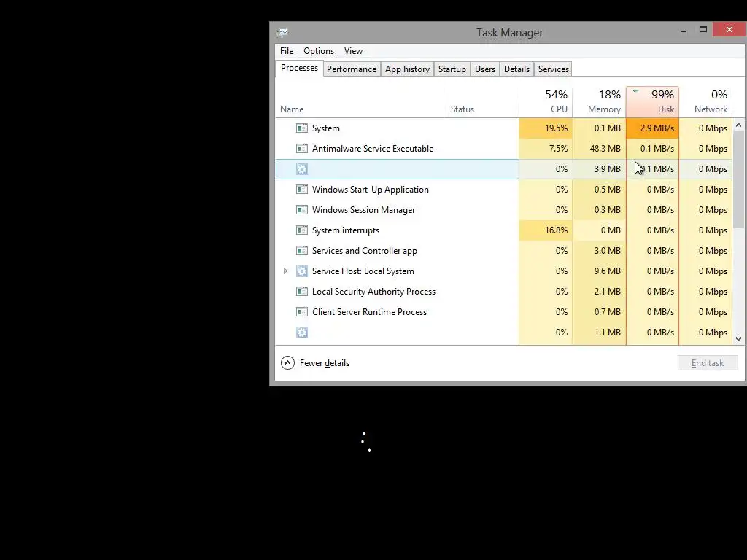Collapse view using the Fewer details arrow icon
Image resolution: width=747 pixels, height=560 pixels.
click(287, 363)
